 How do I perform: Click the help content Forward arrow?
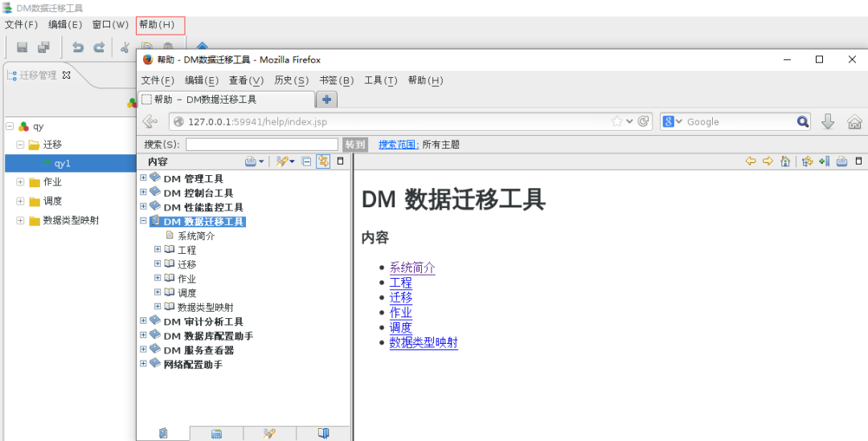768,161
